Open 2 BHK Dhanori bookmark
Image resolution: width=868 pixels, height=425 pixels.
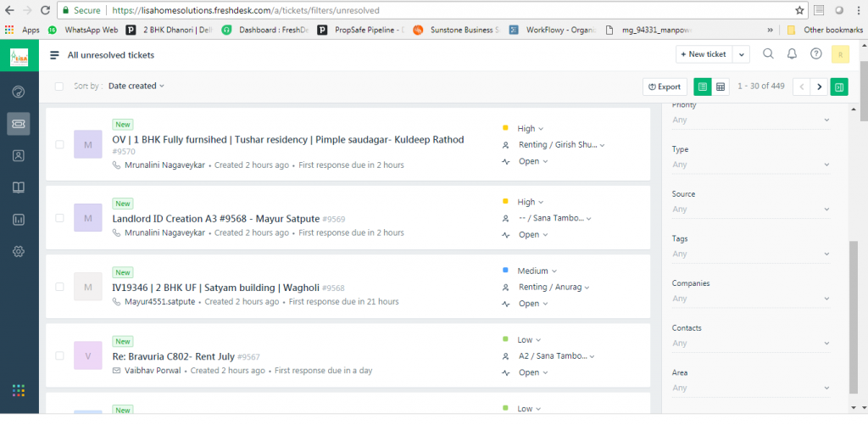point(170,30)
